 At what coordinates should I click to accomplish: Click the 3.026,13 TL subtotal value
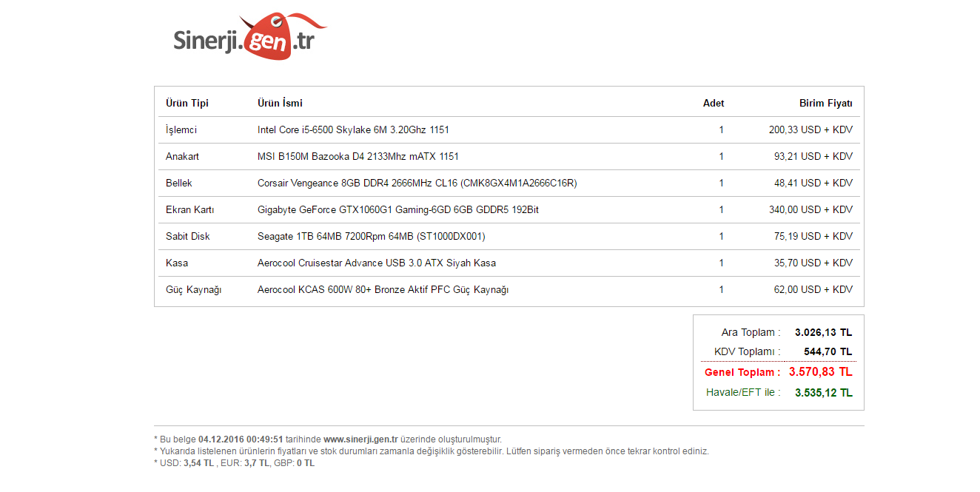[x=824, y=332]
